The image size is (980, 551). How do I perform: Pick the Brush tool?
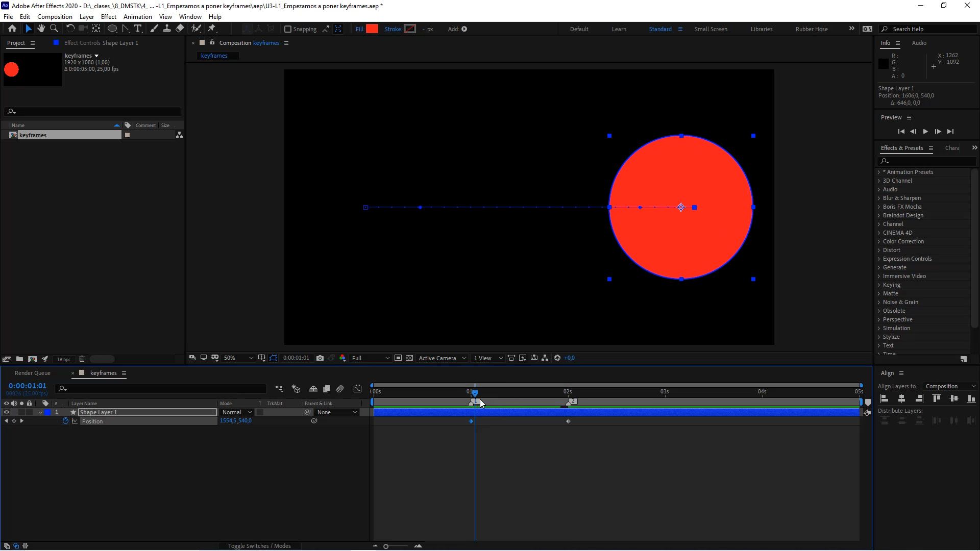[x=154, y=29]
